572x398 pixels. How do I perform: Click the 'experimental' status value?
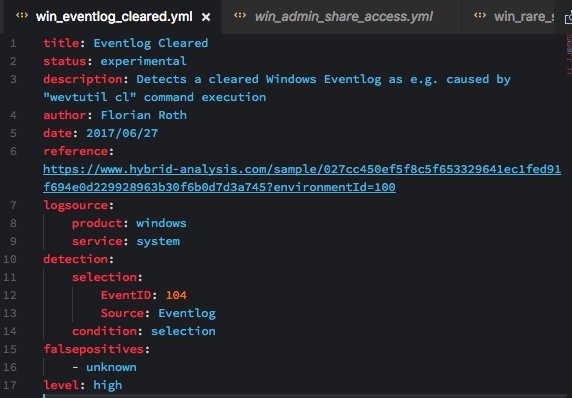click(143, 61)
